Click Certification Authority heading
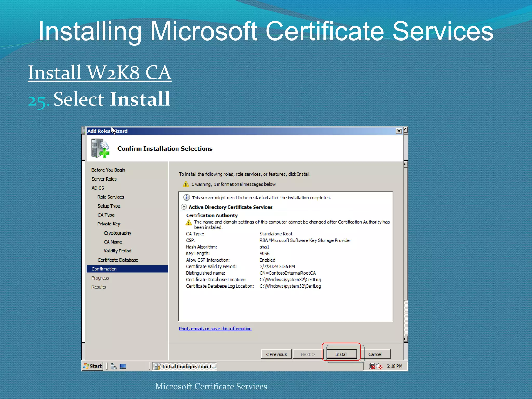Screen dimensions: 532x399 [212, 215]
